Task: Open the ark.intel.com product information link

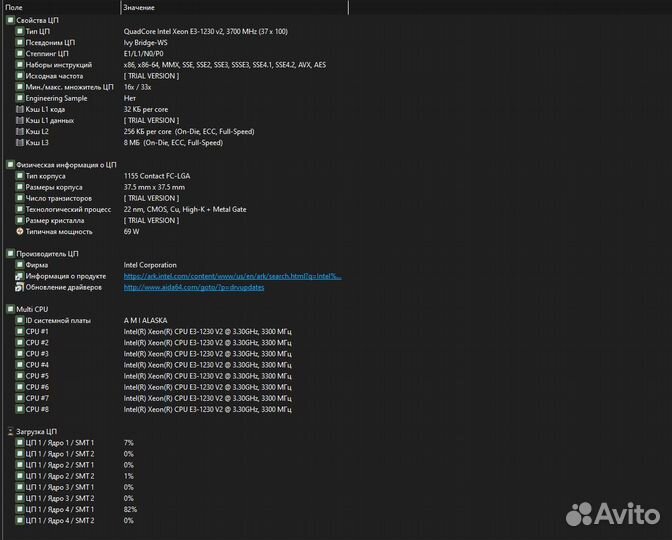Action: click(232, 276)
